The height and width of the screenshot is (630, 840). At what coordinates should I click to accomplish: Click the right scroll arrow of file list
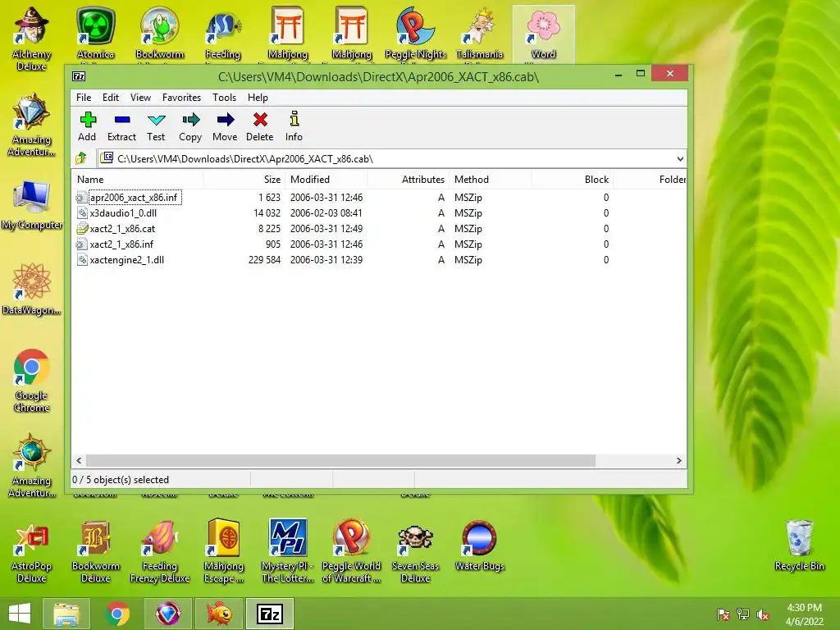678,461
